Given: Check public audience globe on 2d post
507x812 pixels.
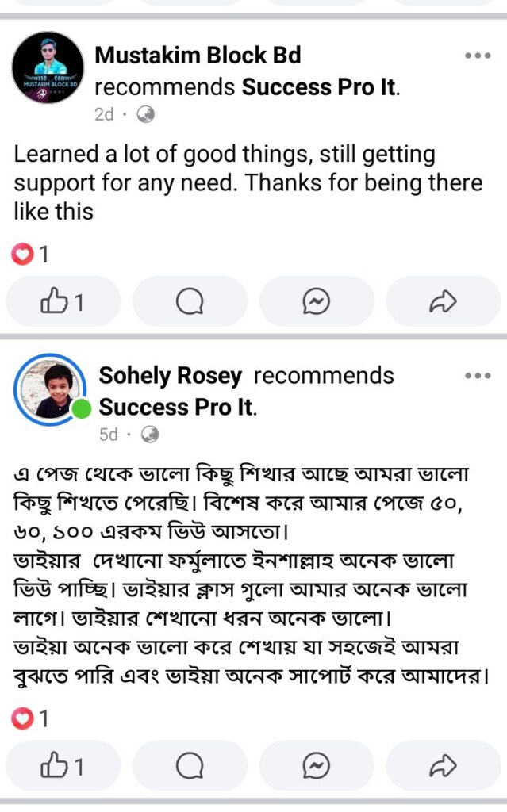Looking at the screenshot, I should coord(146,114).
